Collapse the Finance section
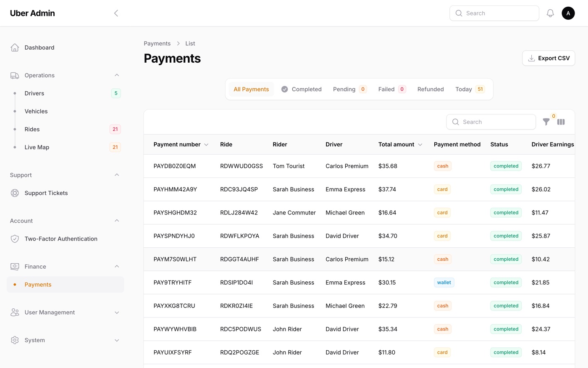Image resolution: width=588 pixels, height=368 pixels. click(117, 267)
